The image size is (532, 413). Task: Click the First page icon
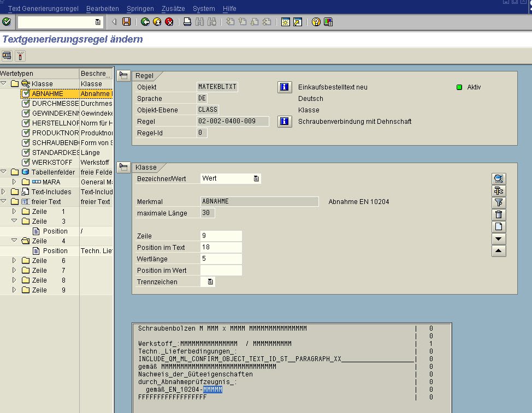click(230, 22)
